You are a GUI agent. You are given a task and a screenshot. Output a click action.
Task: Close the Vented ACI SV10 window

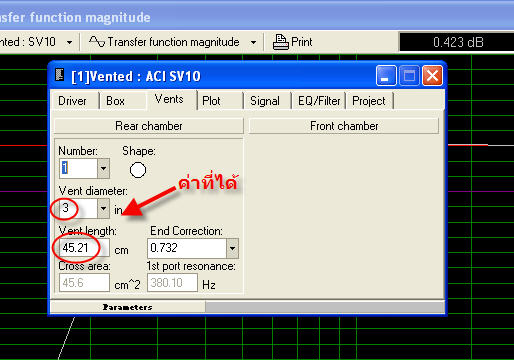[432, 76]
